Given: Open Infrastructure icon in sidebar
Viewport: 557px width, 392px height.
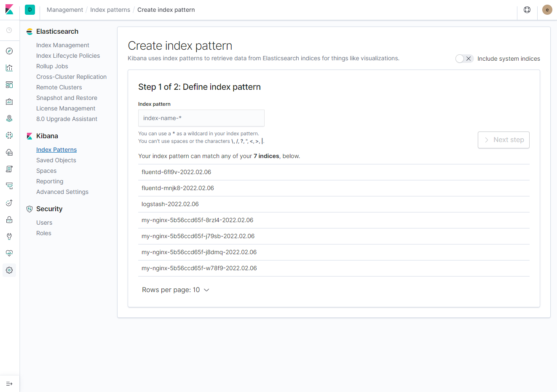Looking at the screenshot, I should pos(9,152).
